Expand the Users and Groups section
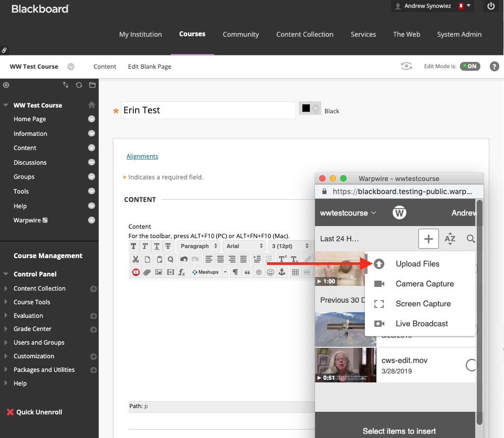 point(6,343)
